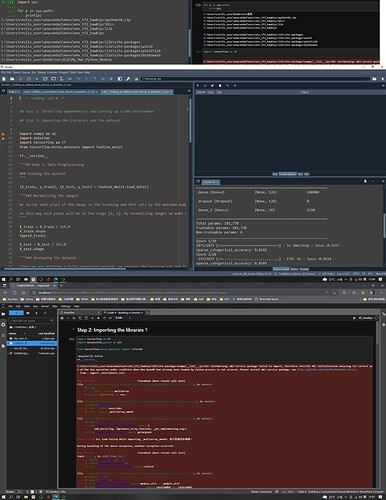Screen dimensions: 386x500
Task: Switch to the Launcher tab in JupyterLab
Action: [x=80, y=312]
